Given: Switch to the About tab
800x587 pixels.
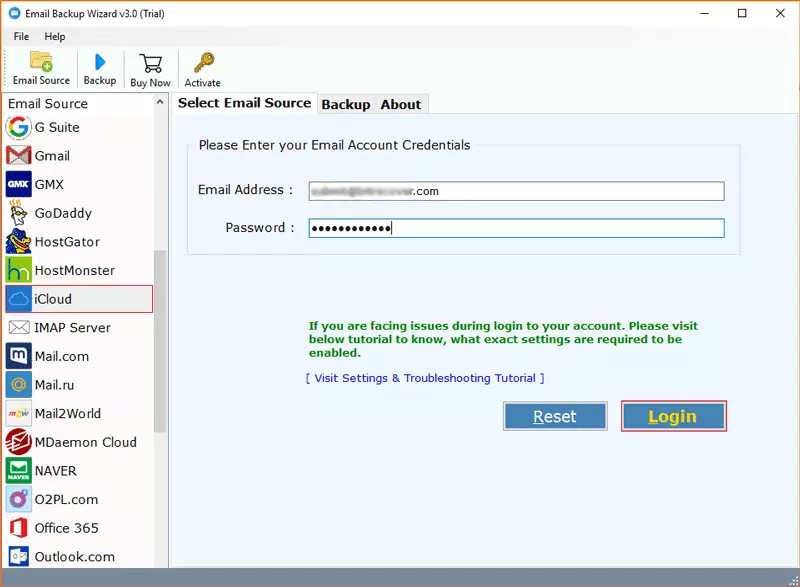Looking at the screenshot, I should [x=401, y=104].
